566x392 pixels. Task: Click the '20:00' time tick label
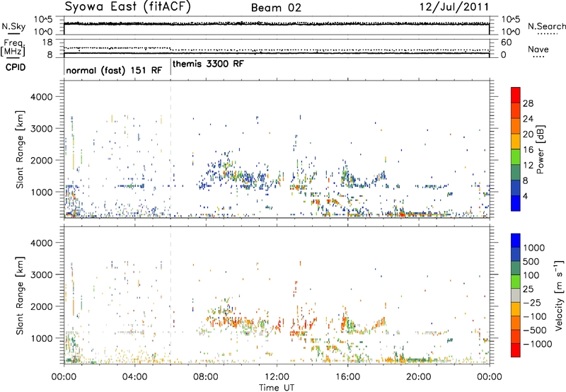click(419, 377)
